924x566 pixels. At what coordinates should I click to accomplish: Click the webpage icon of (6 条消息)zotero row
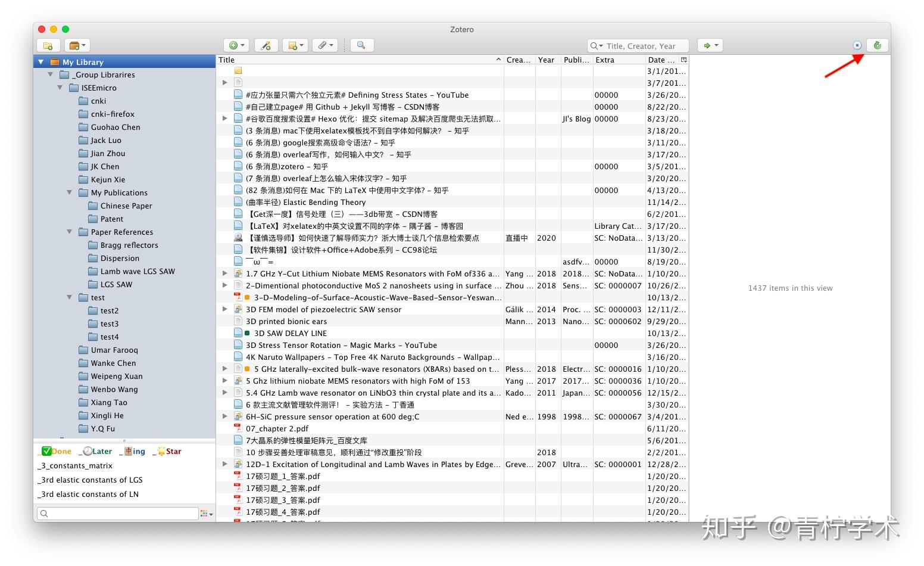click(238, 166)
